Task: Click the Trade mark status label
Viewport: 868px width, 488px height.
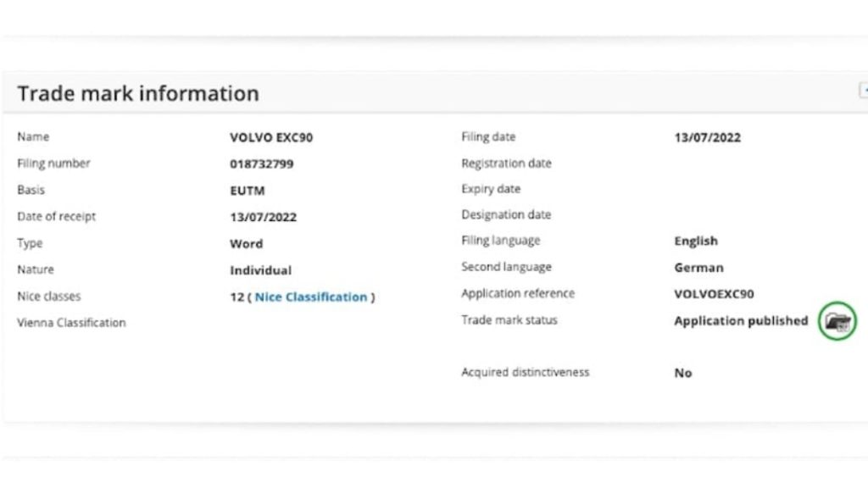Action: coord(509,320)
